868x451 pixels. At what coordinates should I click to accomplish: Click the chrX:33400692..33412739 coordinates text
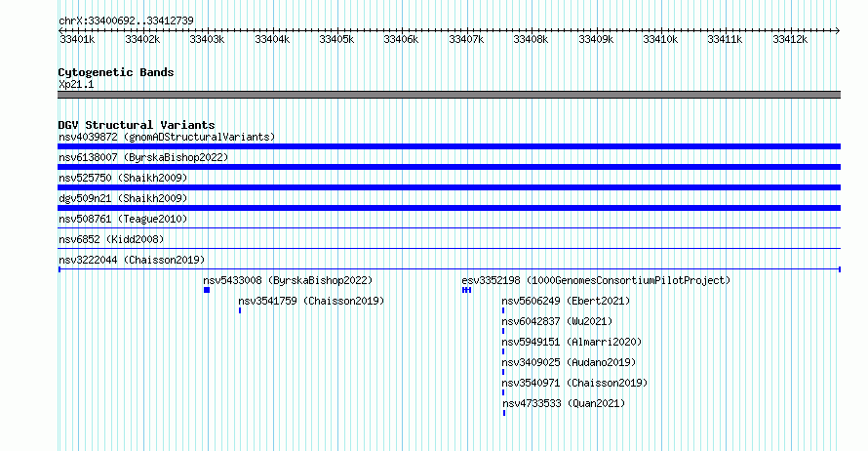126,20
